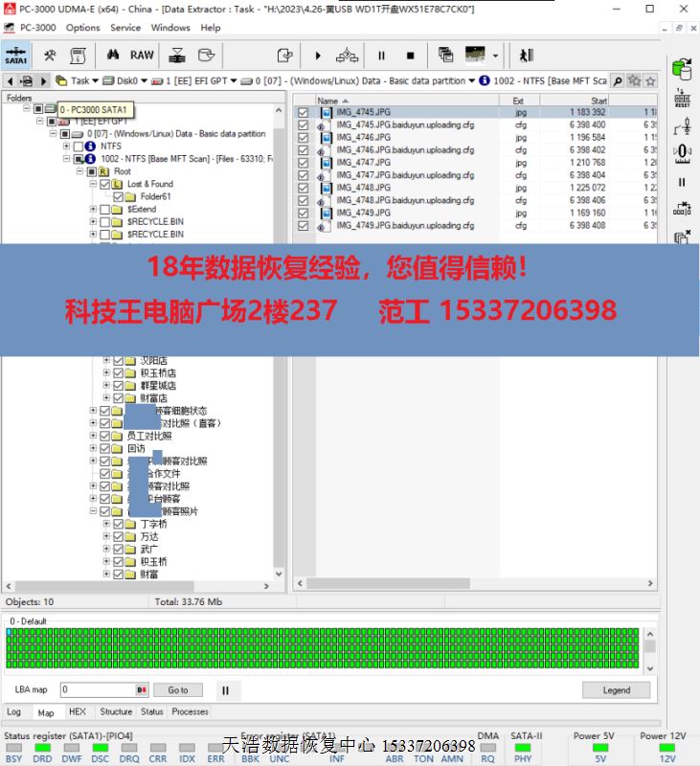Switch to the HEX tab
700x766 pixels.
pyautogui.click(x=78, y=712)
